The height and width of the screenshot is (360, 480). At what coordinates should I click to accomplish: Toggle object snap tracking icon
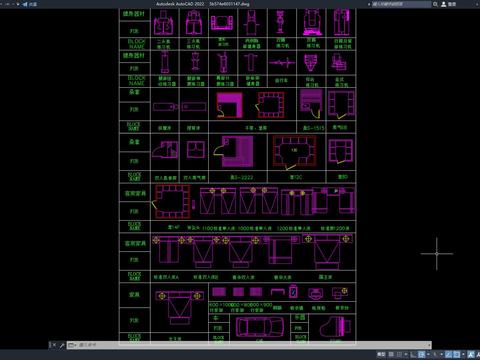click(x=448, y=354)
